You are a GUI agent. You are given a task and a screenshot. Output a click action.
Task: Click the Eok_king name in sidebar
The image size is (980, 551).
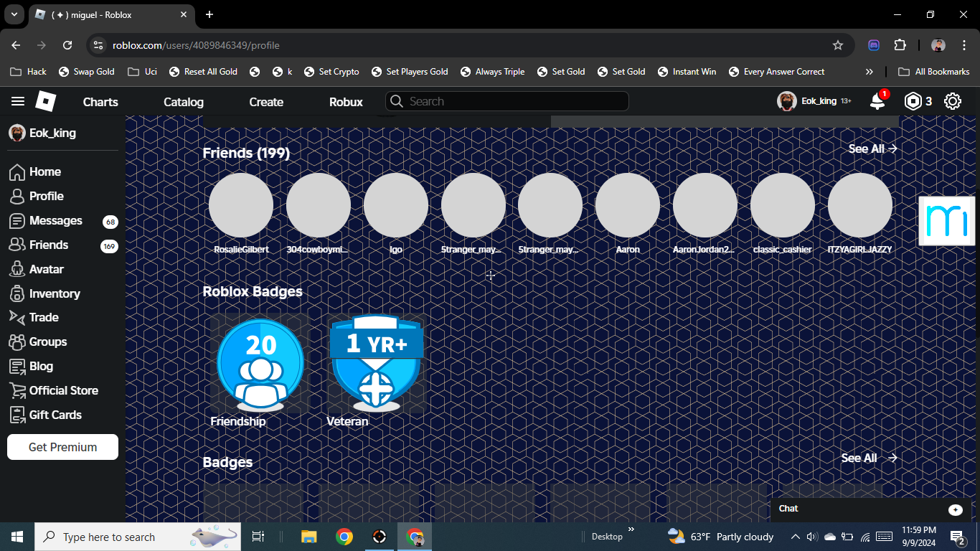pos(52,133)
